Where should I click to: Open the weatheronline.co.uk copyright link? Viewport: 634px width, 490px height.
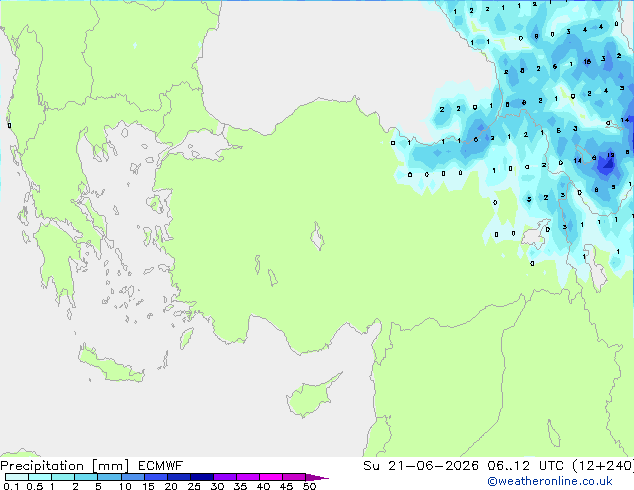click(550, 481)
